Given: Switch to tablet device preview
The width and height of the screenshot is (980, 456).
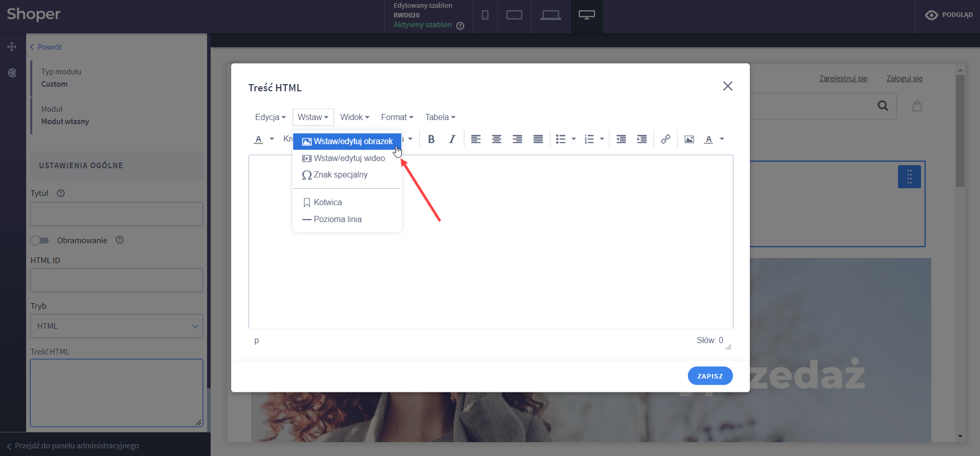Looking at the screenshot, I should tap(514, 15).
